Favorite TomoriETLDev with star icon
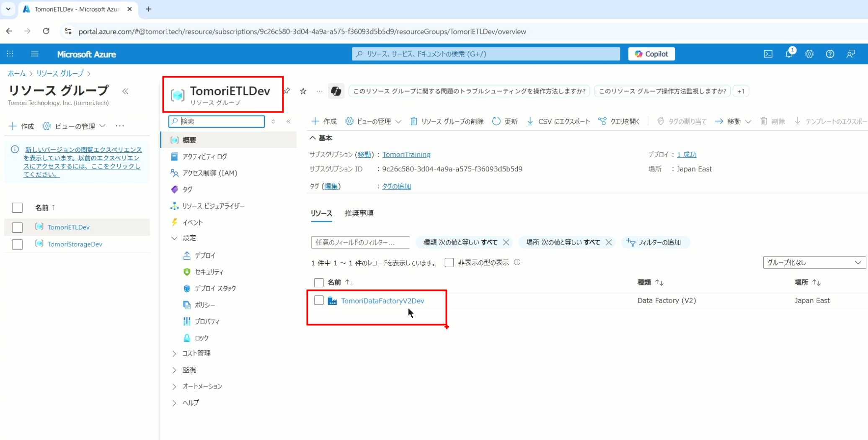Screen dimensions: 868x440 (x=303, y=91)
